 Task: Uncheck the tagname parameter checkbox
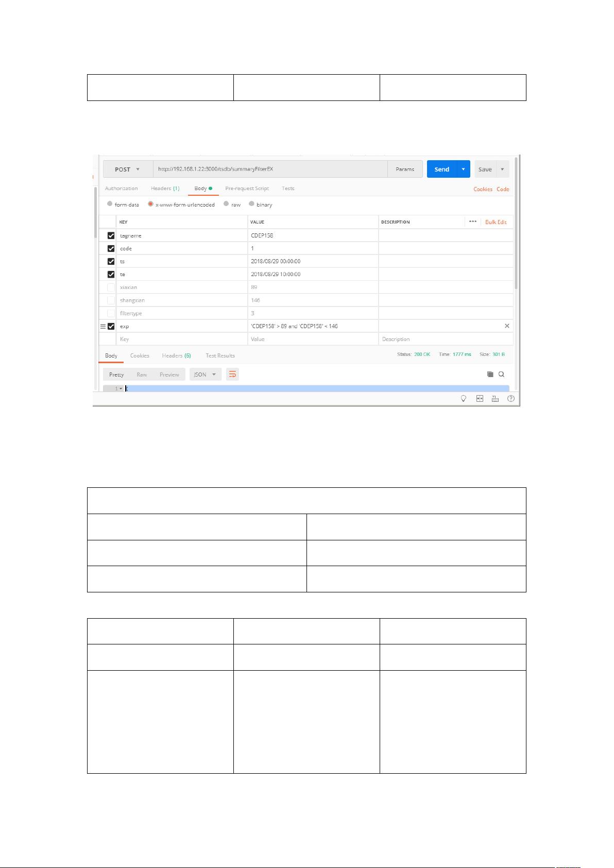[111, 235]
